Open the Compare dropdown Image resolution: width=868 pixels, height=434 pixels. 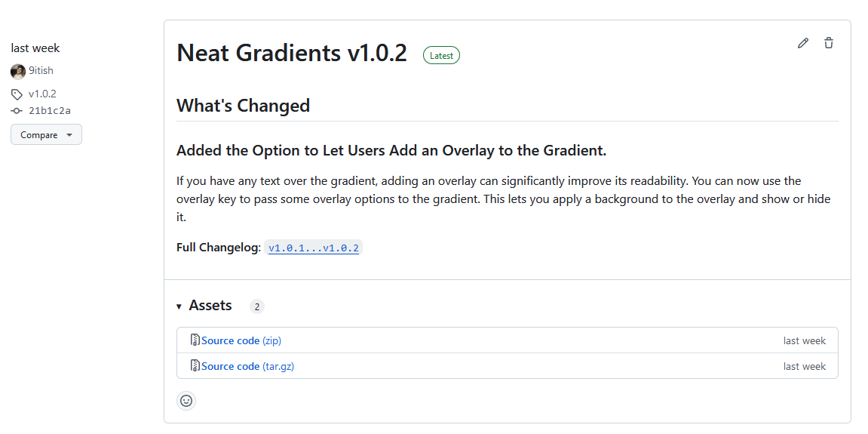[46, 135]
